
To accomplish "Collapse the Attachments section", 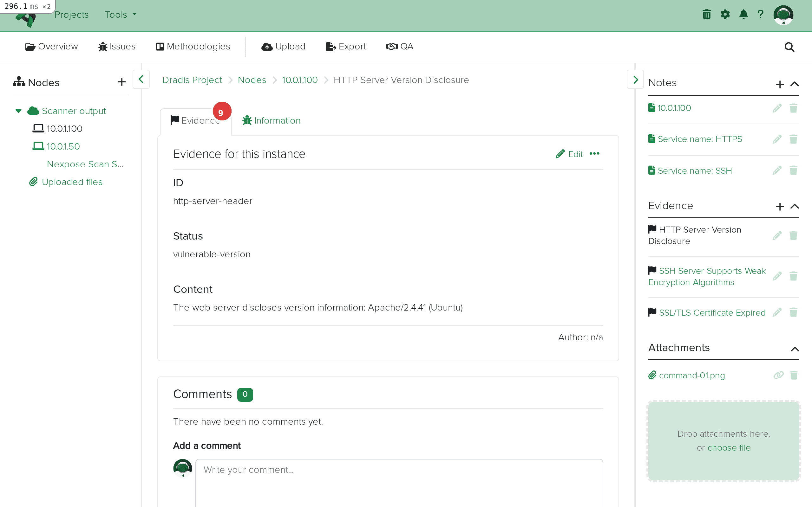I will coord(794,349).
